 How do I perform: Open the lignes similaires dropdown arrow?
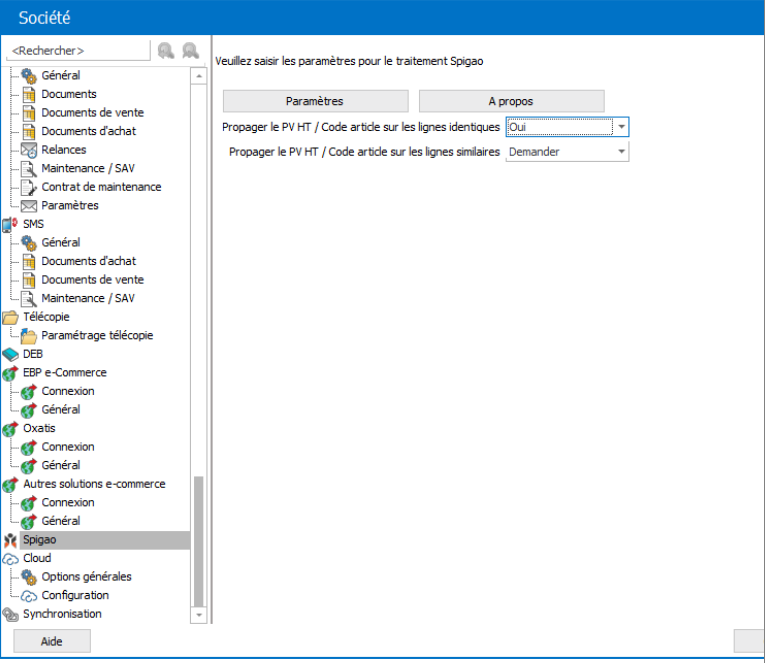(621, 152)
